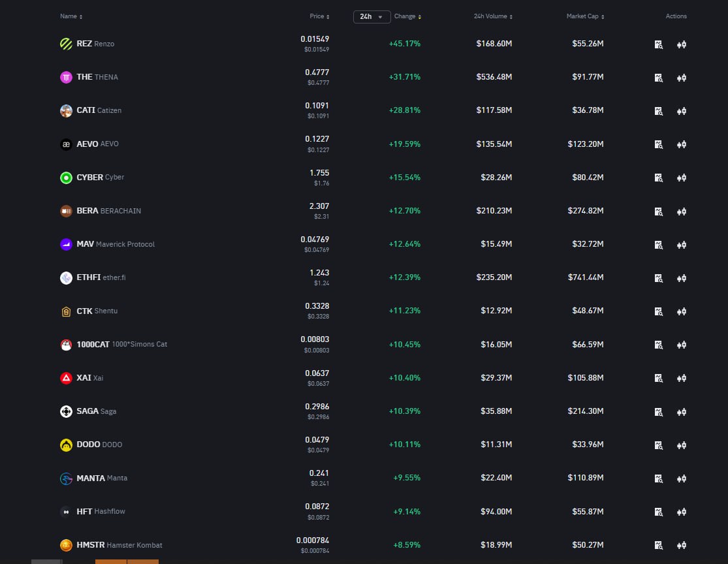Click trade icon in CATI Catizen row
The width and height of the screenshot is (728, 564).
[681, 111]
